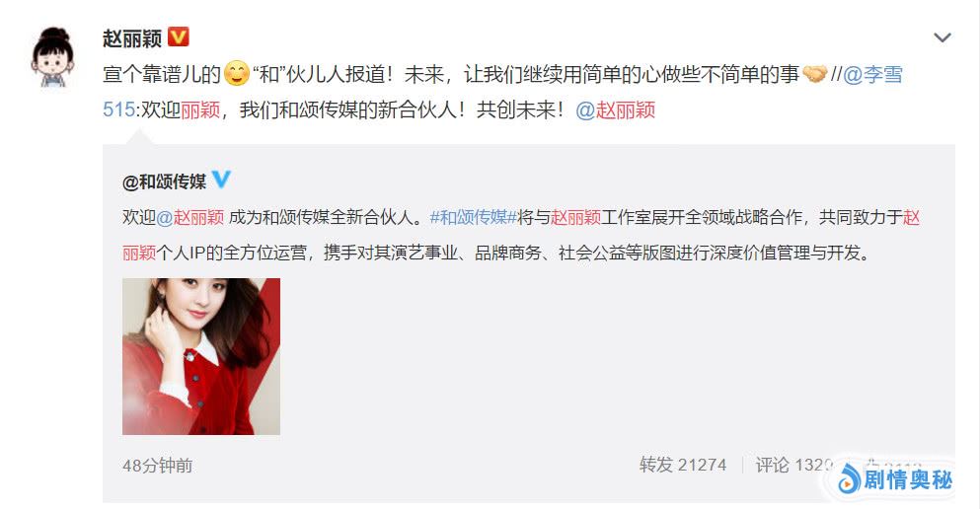
Task: Click the orange V verified badge
Action: click(x=179, y=36)
